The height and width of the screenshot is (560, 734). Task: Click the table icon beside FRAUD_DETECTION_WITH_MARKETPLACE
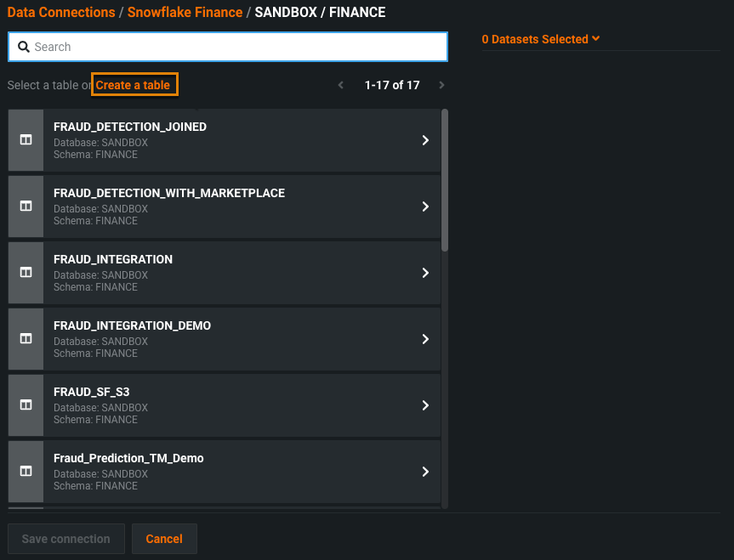pyautogui.click(x=26, y=206)
